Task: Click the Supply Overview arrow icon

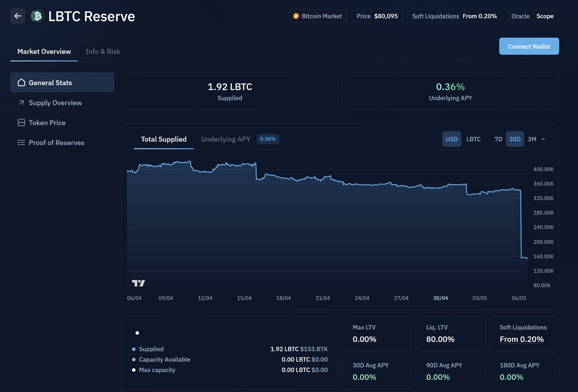Action: (21, 103)
